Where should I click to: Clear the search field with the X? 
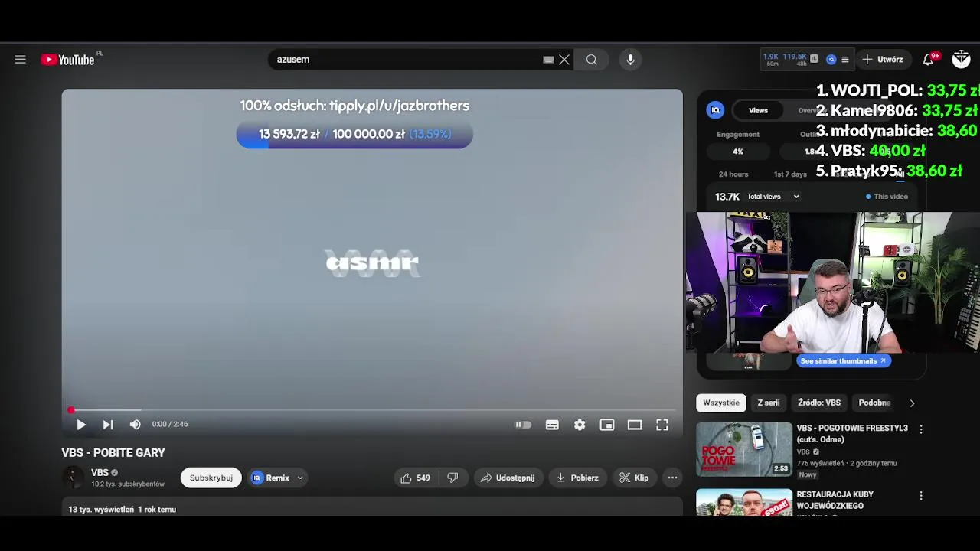coord(564,60)
